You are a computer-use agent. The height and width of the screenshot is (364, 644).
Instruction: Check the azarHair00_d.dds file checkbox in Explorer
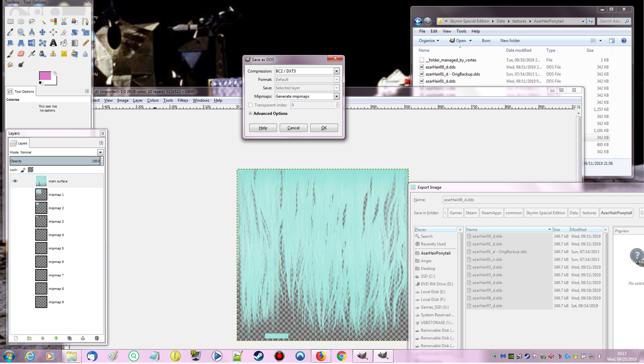pyautogui.click(x=422, y=67)
